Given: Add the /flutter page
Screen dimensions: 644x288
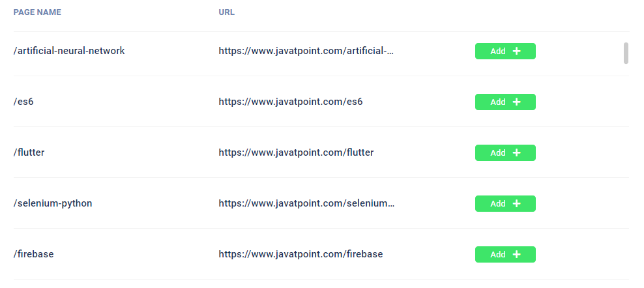Looking at the screenshot, I should click(505, 153).
